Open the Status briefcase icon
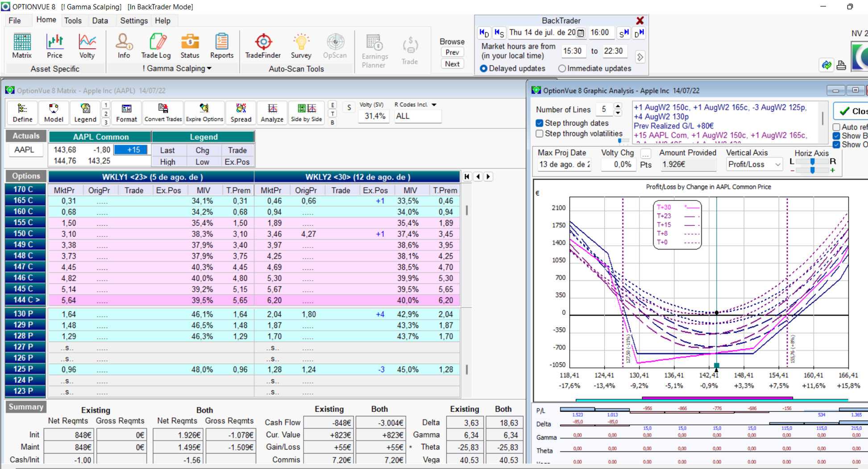This screenshot has height=469, width=868. pyautogui.click(x=190, y=46)
